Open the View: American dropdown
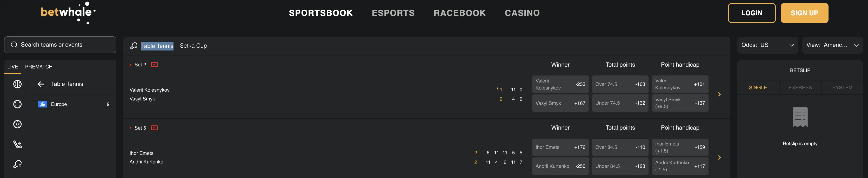This screenshot has height=178, width=868. (832, 45)
